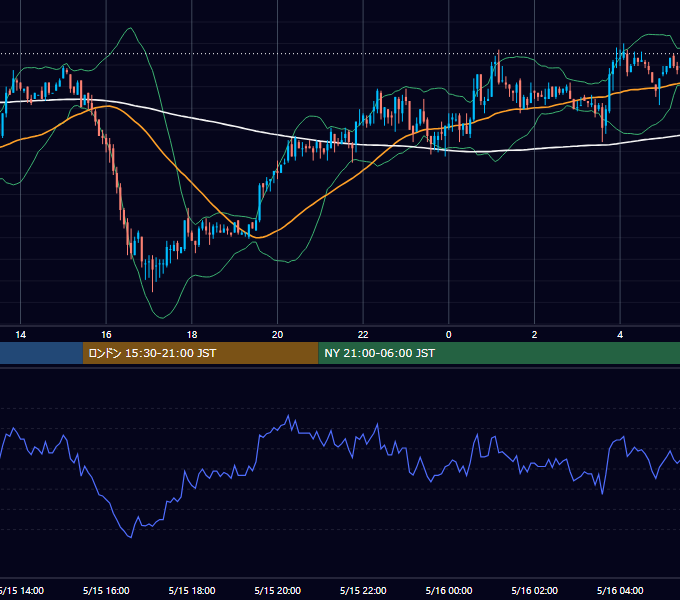Viewport: 680px width, 600px height.
Task: Click the NY 21:00-06:00 JST session bar
Action: tap(499, 353)
